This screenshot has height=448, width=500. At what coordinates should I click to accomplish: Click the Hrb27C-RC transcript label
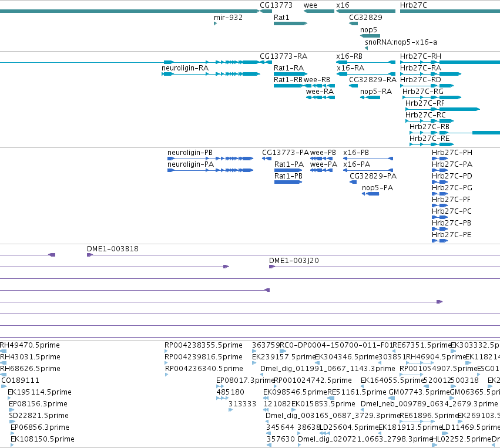point(425,115)
